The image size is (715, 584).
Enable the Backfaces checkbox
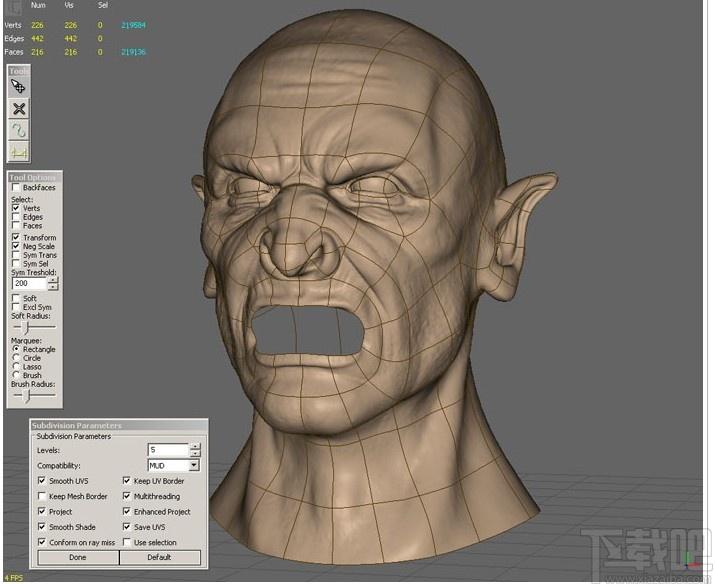coord(16,187)
